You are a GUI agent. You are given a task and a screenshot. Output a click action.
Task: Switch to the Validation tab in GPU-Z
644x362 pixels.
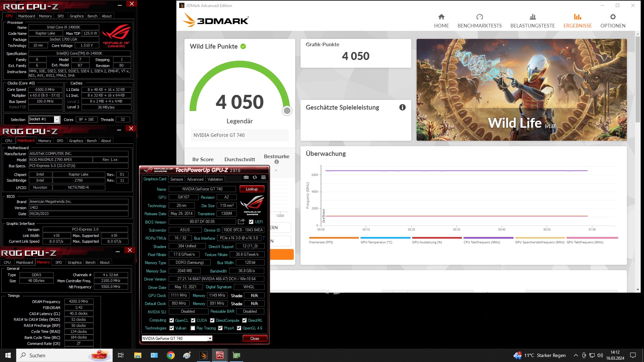click(x=215, y=179)
